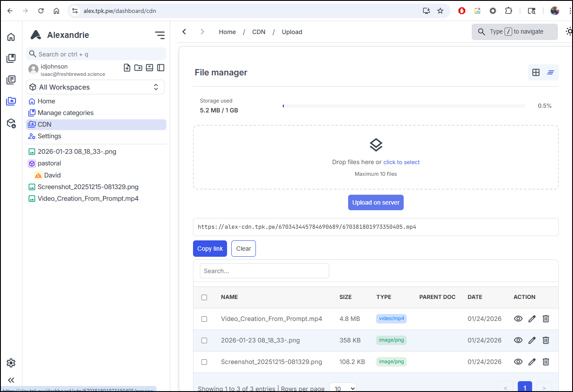Tick the select-all checkbox in table header
Viewport: 573px width, 392px height.
204,297
